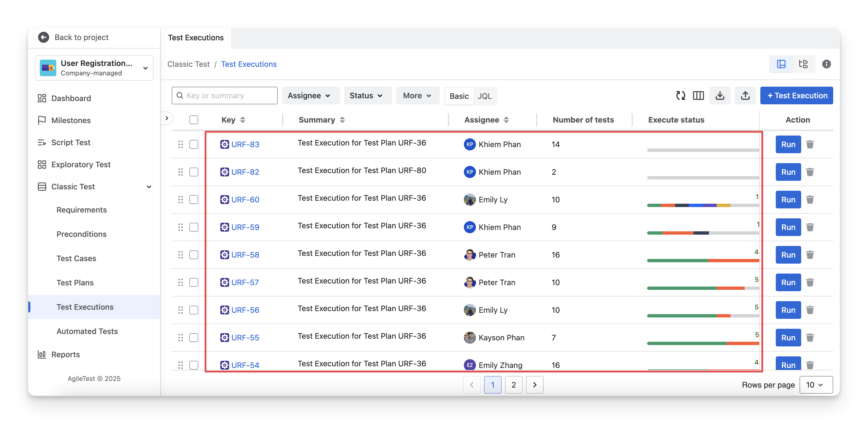Viewport: 868px width, 424px height.
Task: Open the Rows per page dropdown
Action: [x=816, y=385]
